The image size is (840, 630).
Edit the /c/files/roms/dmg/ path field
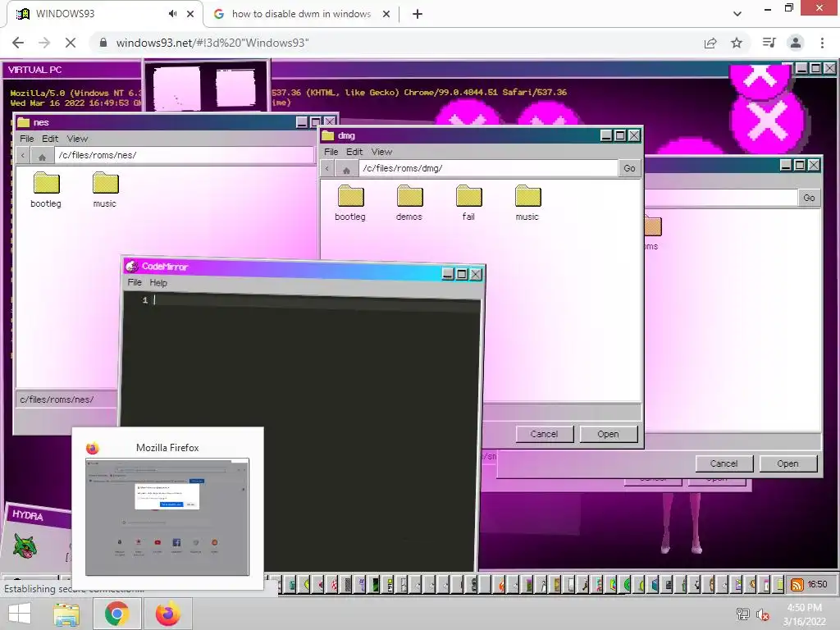(488, 168)
